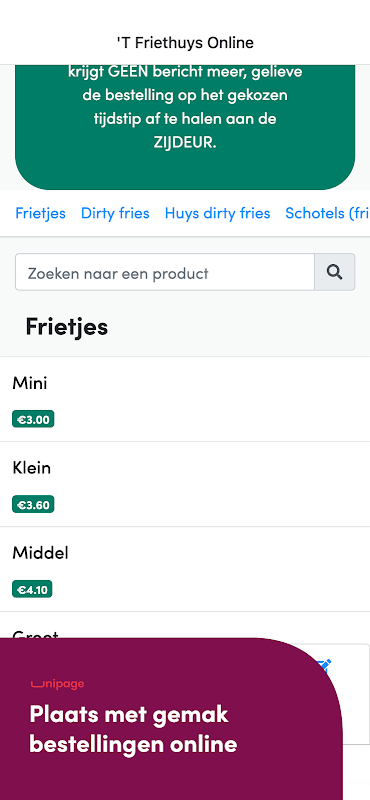Select the Mini fries product
This screenshot has height=800, width=370.
[185, 399]
